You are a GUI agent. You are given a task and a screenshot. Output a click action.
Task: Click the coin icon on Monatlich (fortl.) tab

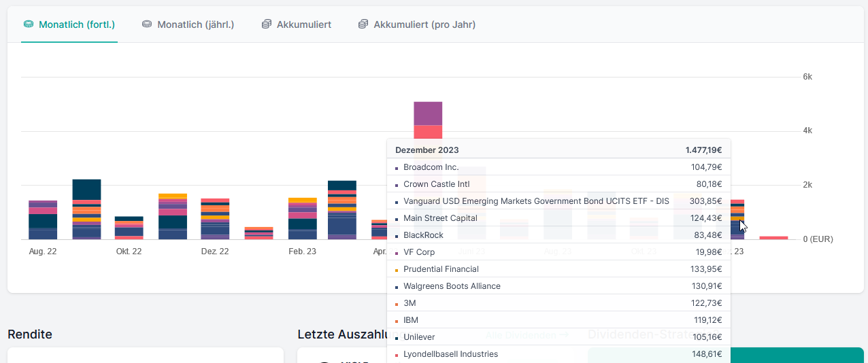click(29, 24)
